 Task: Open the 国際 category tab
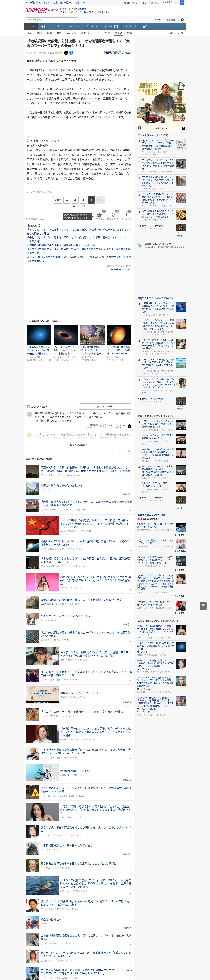[49, 33]
